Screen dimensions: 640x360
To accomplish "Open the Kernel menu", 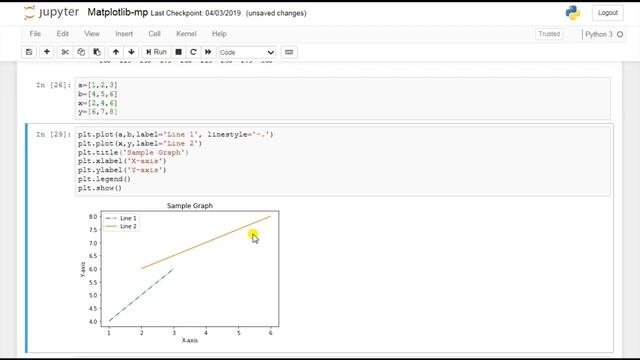I will pyautogui.click(x=186, y=34).
